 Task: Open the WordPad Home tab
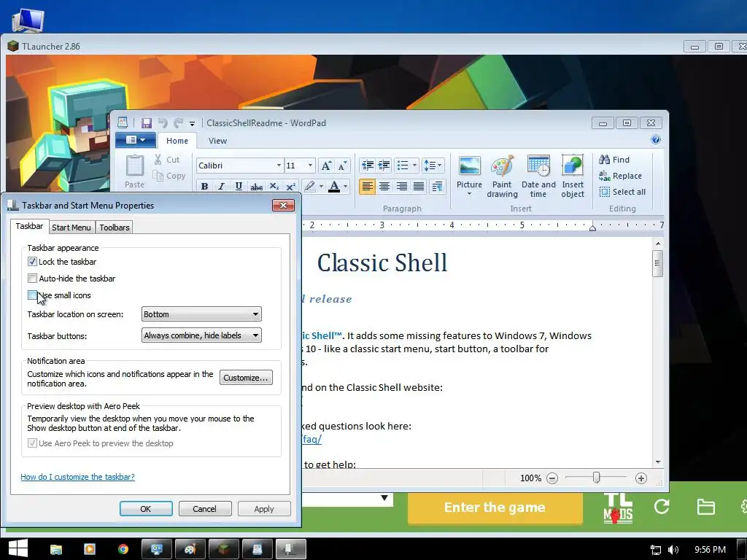pos(177,141)
